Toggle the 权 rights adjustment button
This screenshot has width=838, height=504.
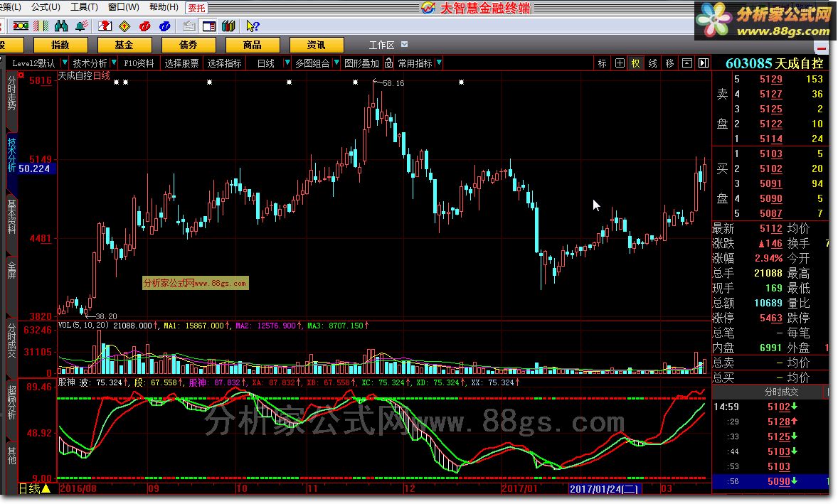(x=635, y=63)
